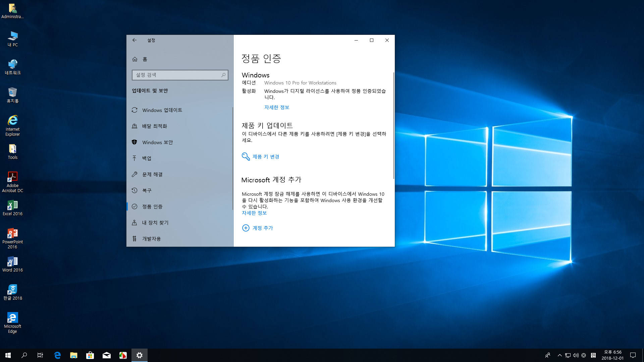Image resolution: width=644 pixels, height=362 pixels.
Task: Click 제품 키 변경 link
Action: (x=266, y=157)
